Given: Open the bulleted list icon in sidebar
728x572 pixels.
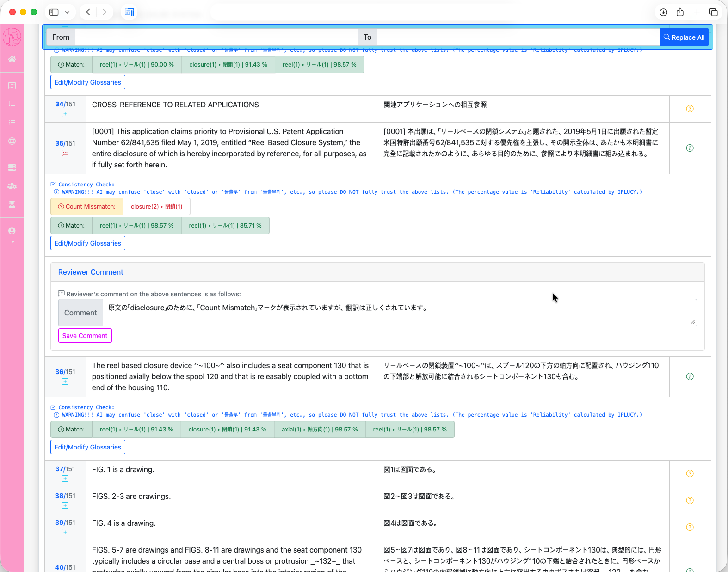Looking at the screenshot, I should [12, 104].
